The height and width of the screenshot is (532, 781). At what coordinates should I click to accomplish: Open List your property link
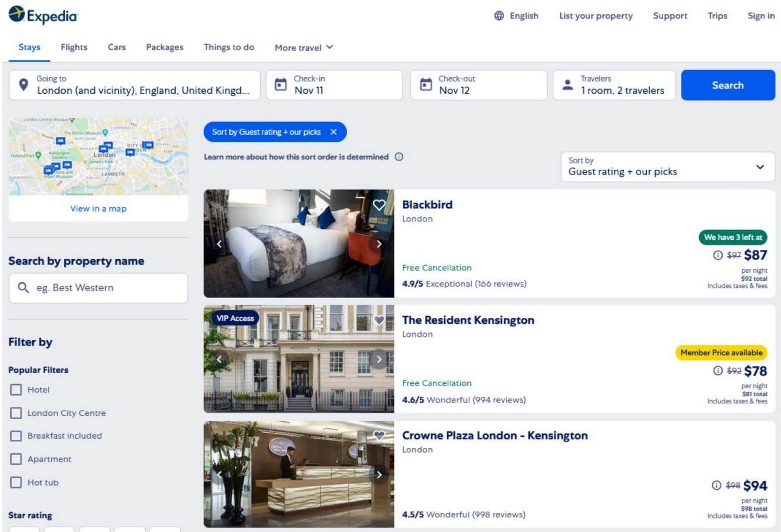(596, 16)
